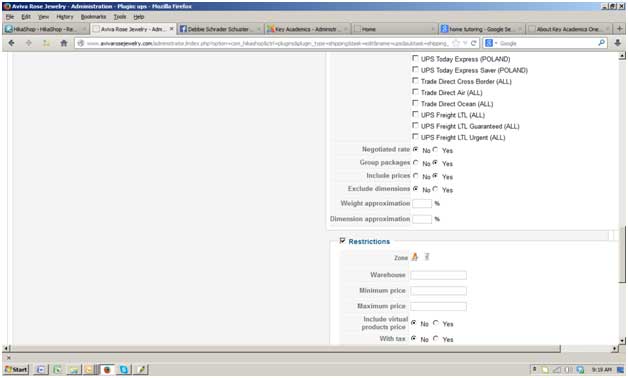The height and width of the screenshot is (378, 628).
Task: Check UPS Today Express (POLAND)
Action: pos(415,58)
